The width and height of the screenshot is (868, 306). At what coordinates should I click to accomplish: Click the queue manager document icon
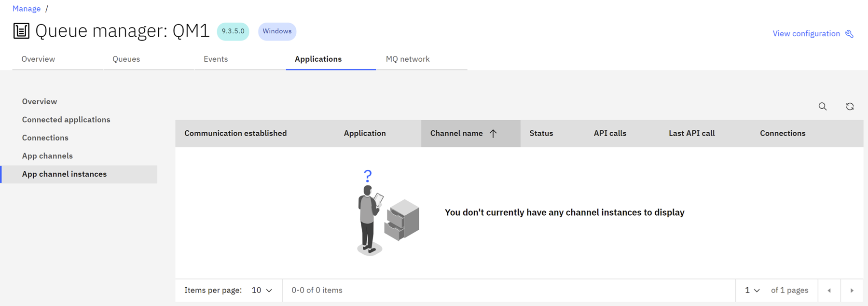(21, 31)
